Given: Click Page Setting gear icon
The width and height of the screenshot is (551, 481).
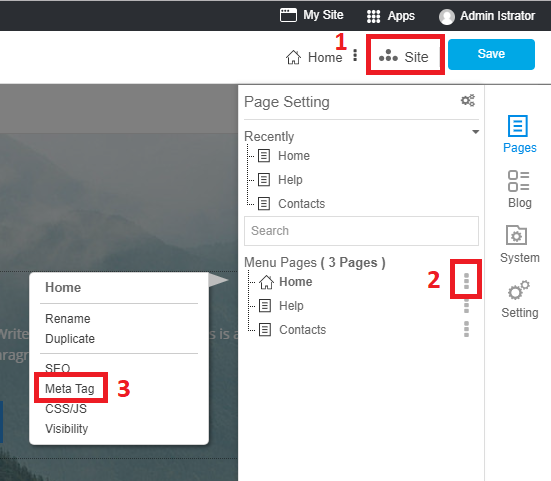Looking at the screenshot, I should click(468, 100).
